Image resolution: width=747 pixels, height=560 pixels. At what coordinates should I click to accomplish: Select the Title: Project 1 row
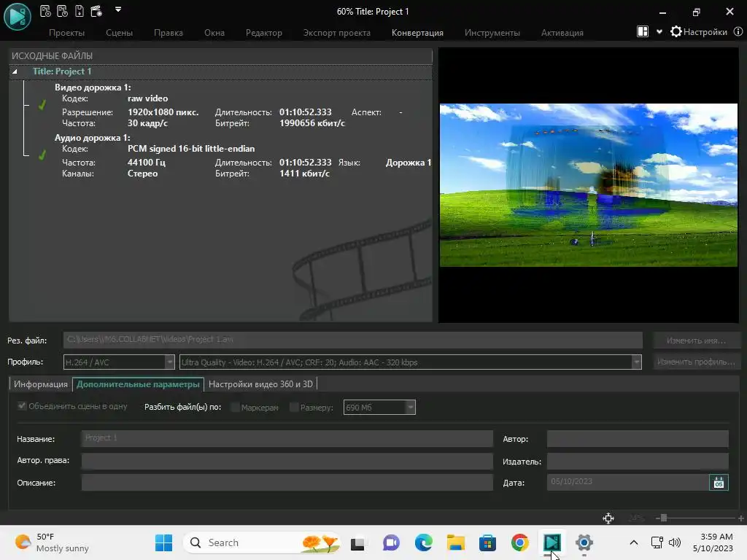pos(220,71)
